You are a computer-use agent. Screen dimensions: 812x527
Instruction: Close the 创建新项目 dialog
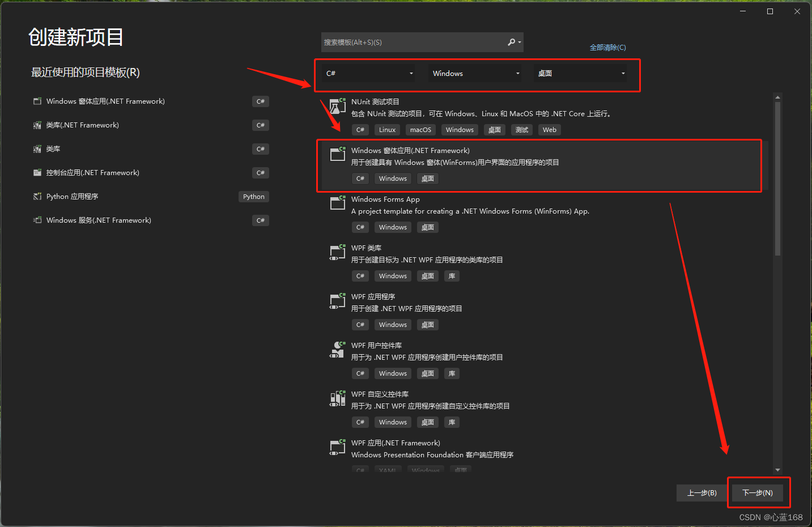click(797, 11)
